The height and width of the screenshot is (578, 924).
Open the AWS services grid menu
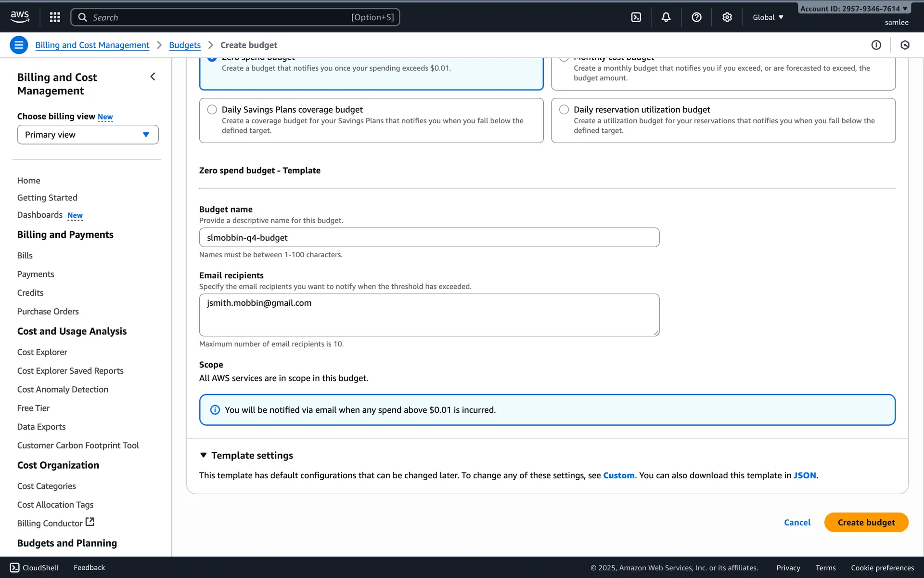[55, 17]
